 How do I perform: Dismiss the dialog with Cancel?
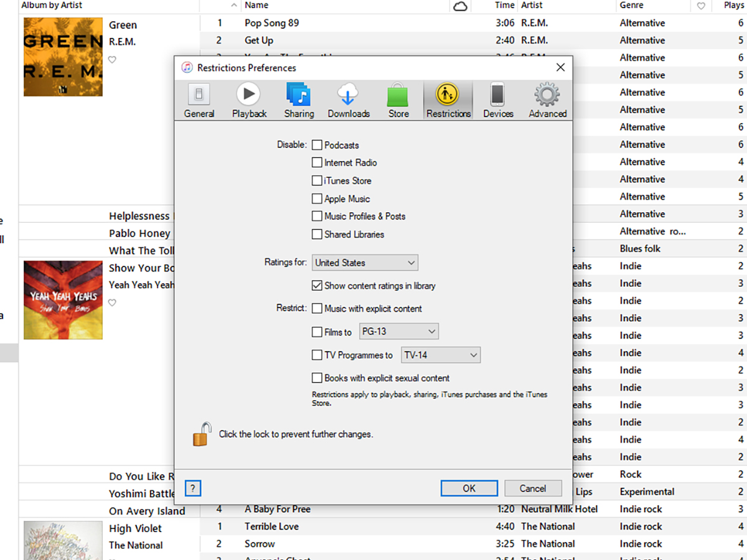[533, 488]
